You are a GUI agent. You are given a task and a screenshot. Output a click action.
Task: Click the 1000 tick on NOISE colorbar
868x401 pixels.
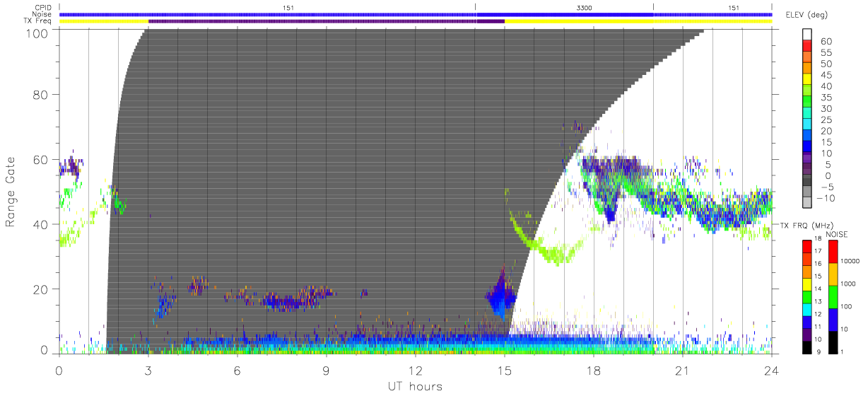pos(848,284)
